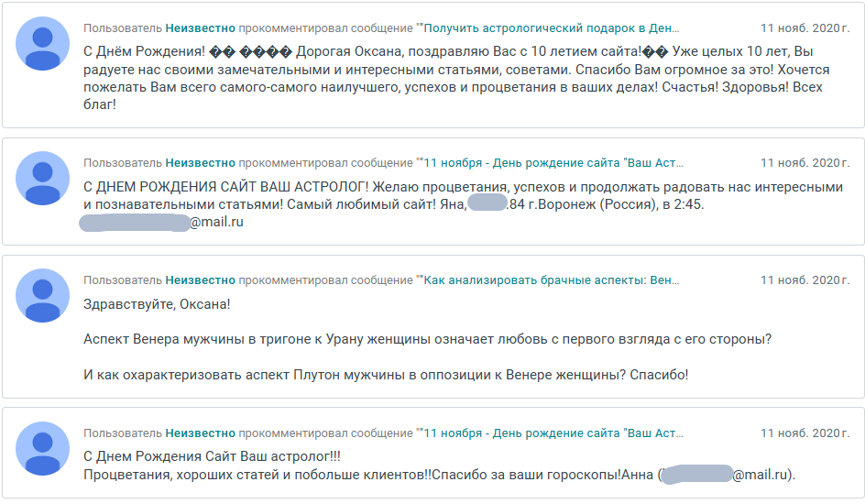Click the text 'С ДНЕМ РОЖДЕНИЯ САЙТ ВАШ АСТРОЛОГ!'

tap(226, 187)
